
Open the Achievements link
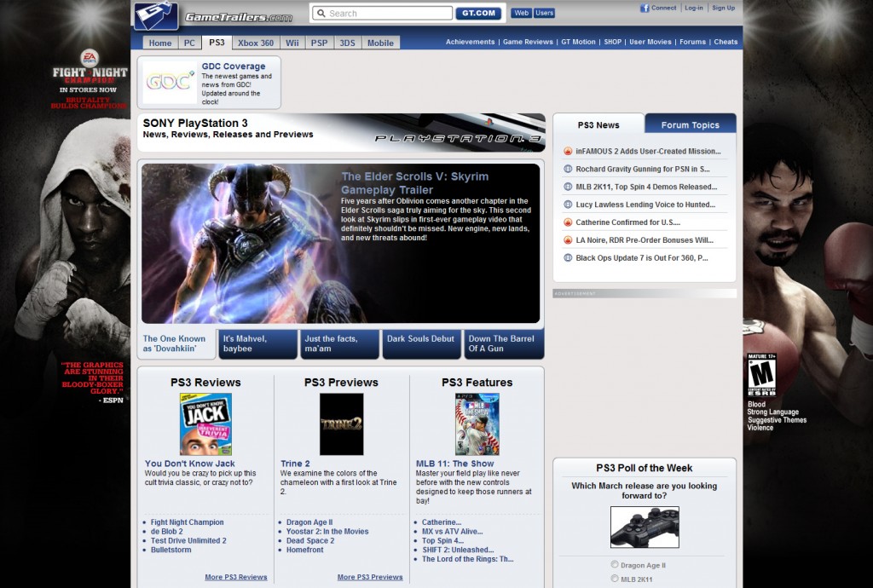tap(470, 42)
